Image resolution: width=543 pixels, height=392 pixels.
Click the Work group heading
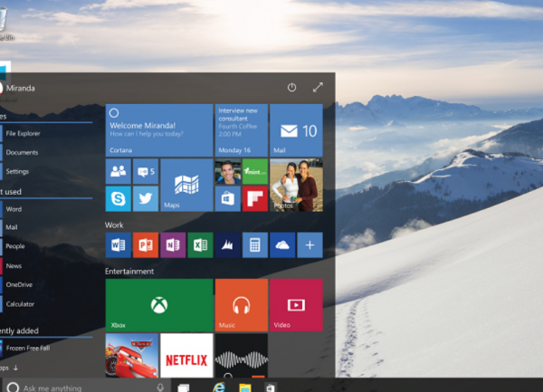114,225
